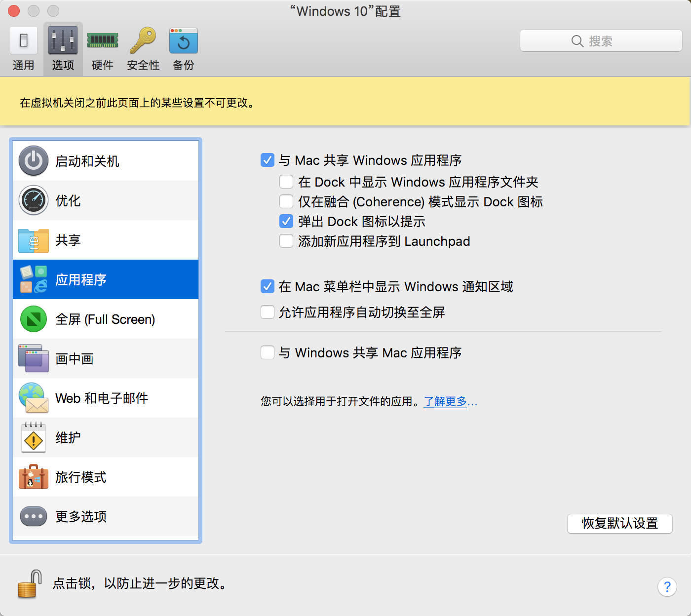This screenshot has height=616, width=691.
Task: Open help with the question mark button
Action: click(x=667, y=587)
